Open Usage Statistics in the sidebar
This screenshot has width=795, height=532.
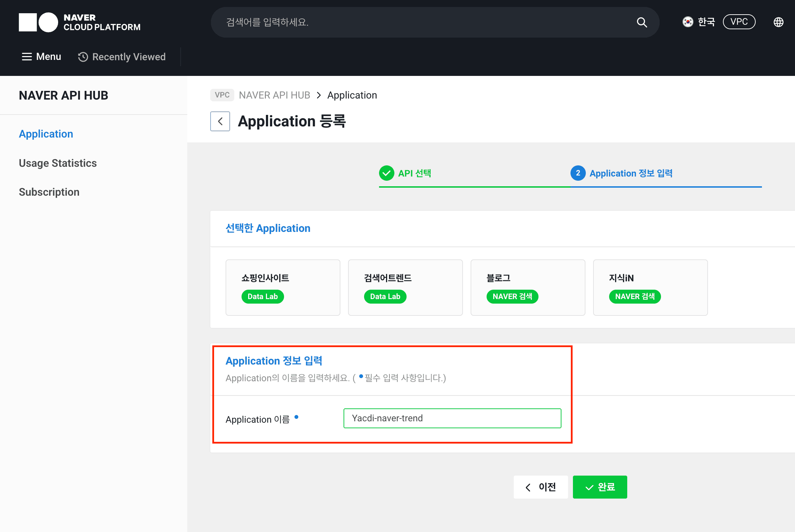click(x=58, y=163)
